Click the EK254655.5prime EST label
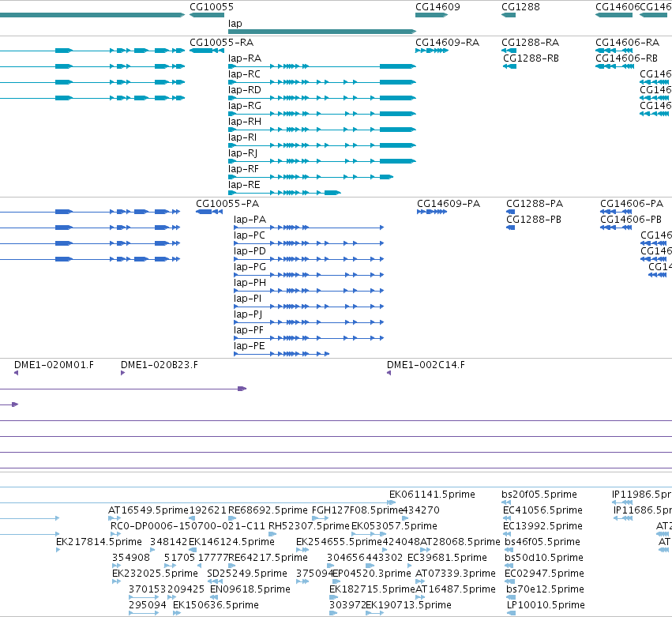The width and height of the screenshot is (672, 617). 339,542
